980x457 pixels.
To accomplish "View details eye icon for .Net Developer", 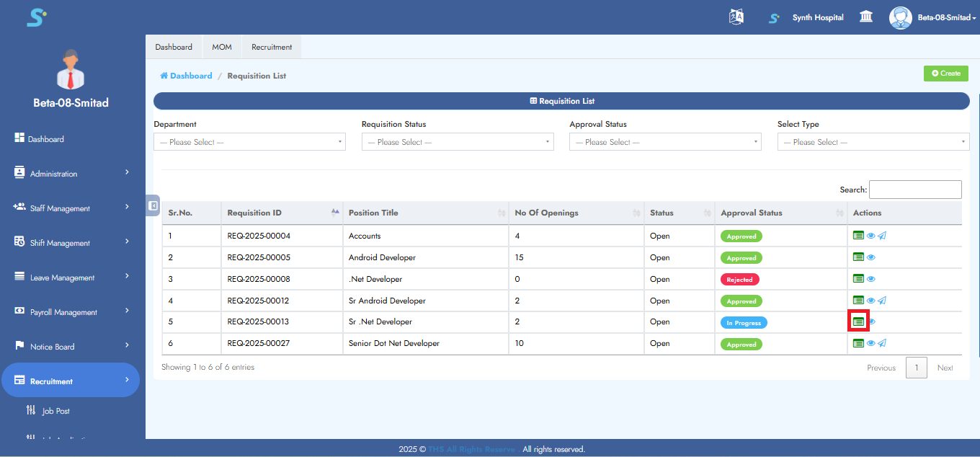I will (x=871, y=279).
